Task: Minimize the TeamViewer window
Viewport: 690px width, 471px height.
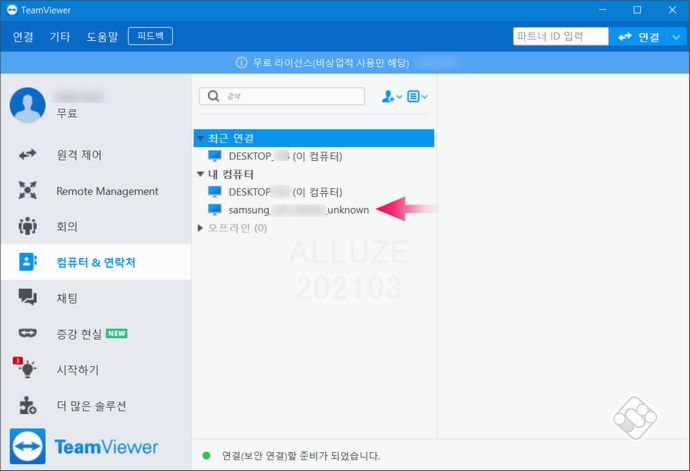Action: coord(603,10)
